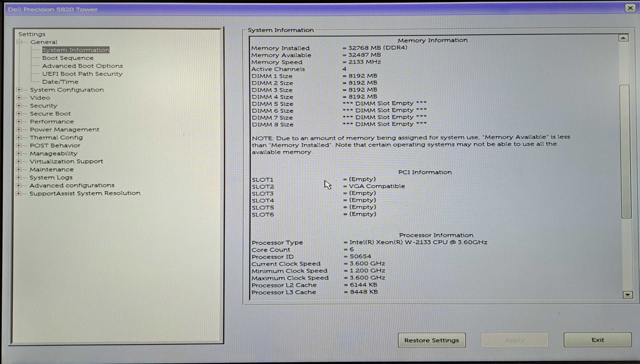This screenshot has height=364, width=640.
Task: Expand the POST Behavior node
Action: (x=19, y=146)
